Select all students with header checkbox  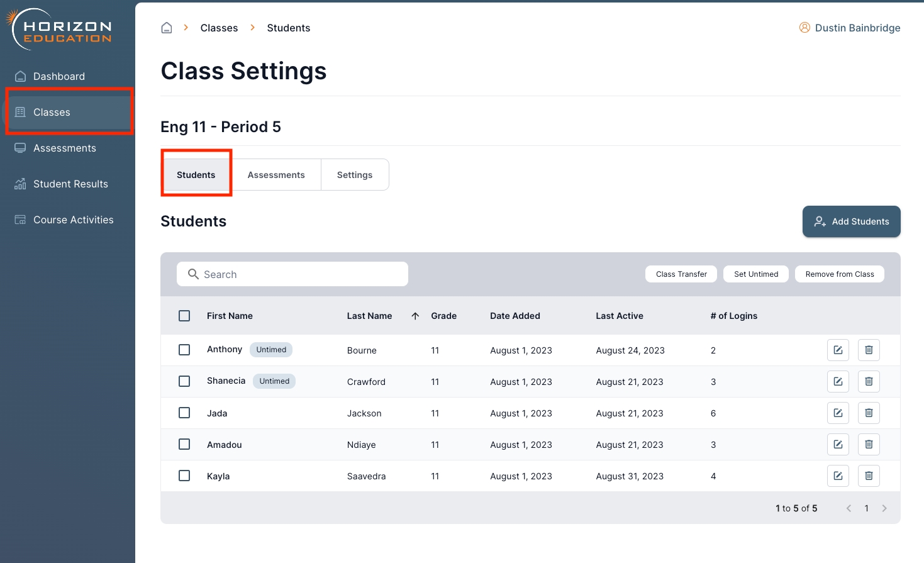tap(184, 316)
